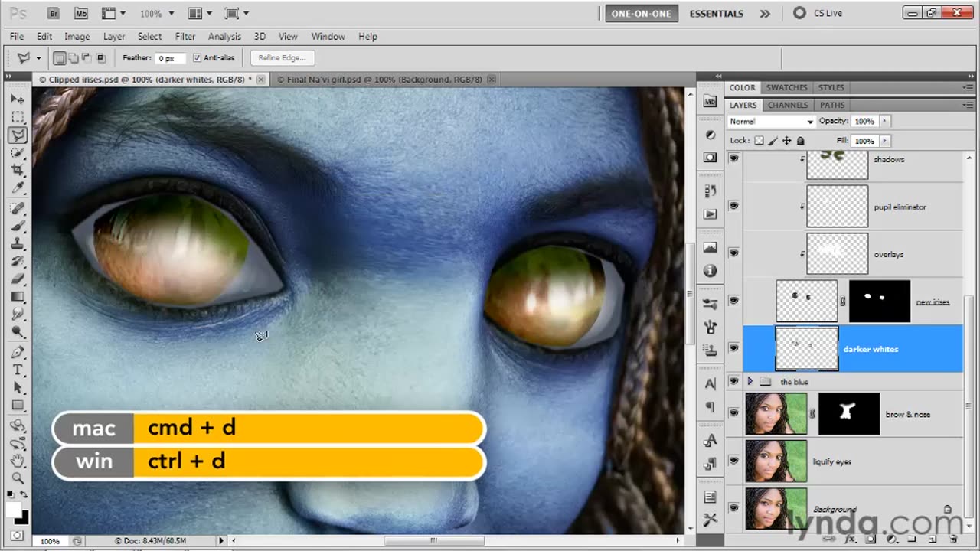The height and width of the screenshot is (551, 980).
Task: Select the Zoom tool
Action: (18, 478)
